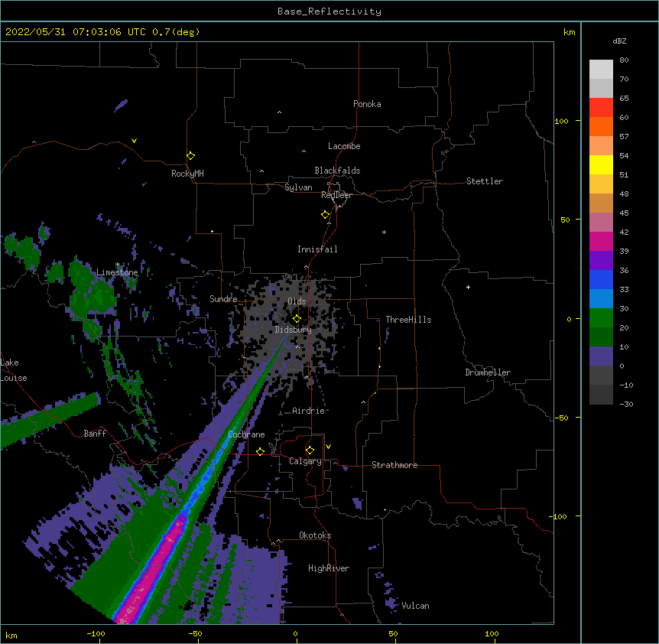The height and width of the screenshot is (644, 659).
Task: Click the yellow marker west of Calgary
Action: pyautogui.click(x=260, y=451)
